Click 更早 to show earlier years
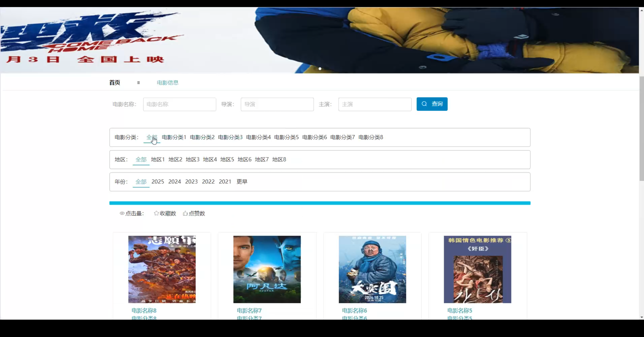644x337 pixels. [242, 182]
